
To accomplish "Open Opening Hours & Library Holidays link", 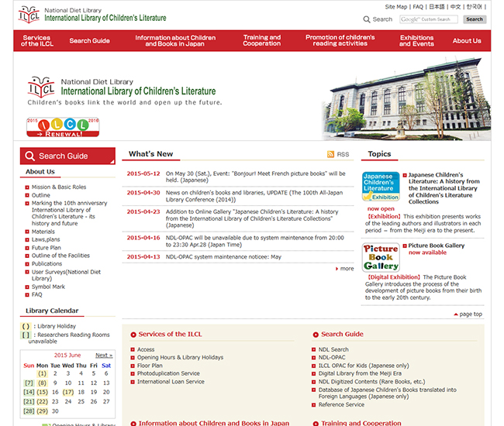I will 180,357.
